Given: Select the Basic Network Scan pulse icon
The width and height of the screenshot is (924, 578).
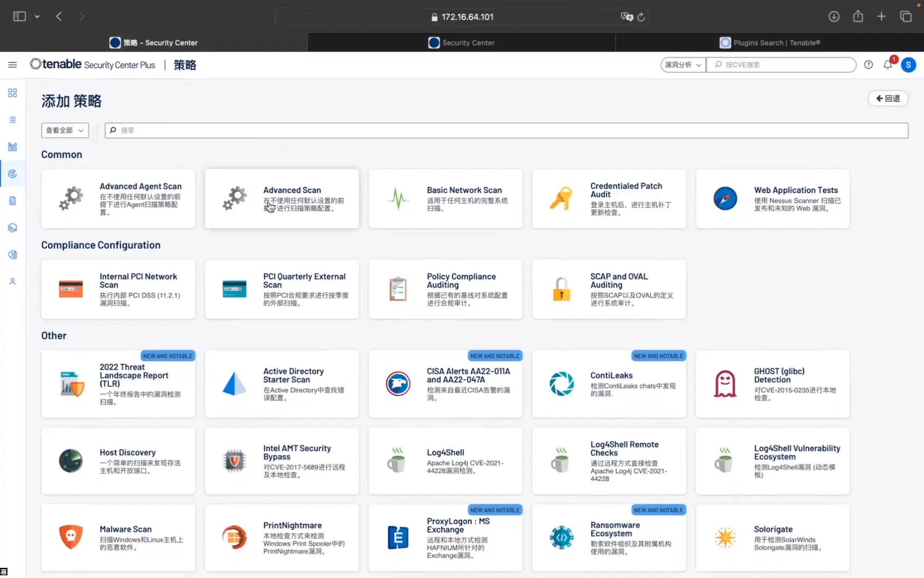Looking at the screenshot, I should (x=398, y=199).
